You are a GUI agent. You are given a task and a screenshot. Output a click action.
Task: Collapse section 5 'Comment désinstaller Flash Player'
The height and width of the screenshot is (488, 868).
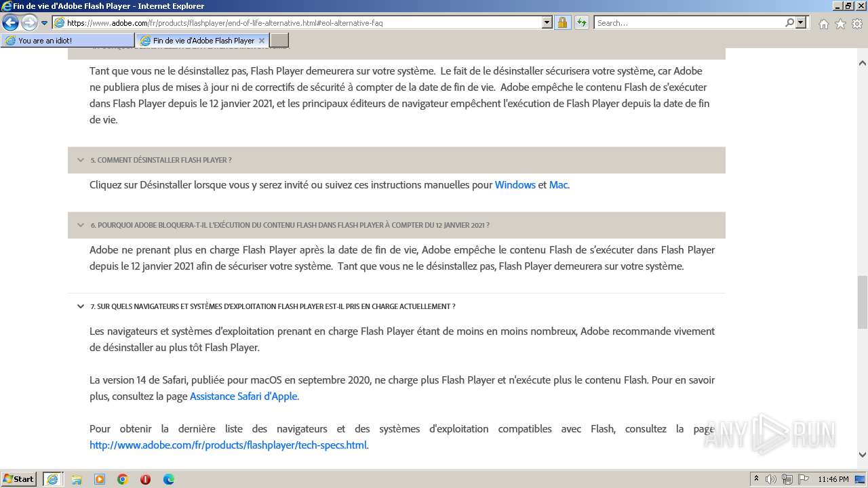(81, 160)
